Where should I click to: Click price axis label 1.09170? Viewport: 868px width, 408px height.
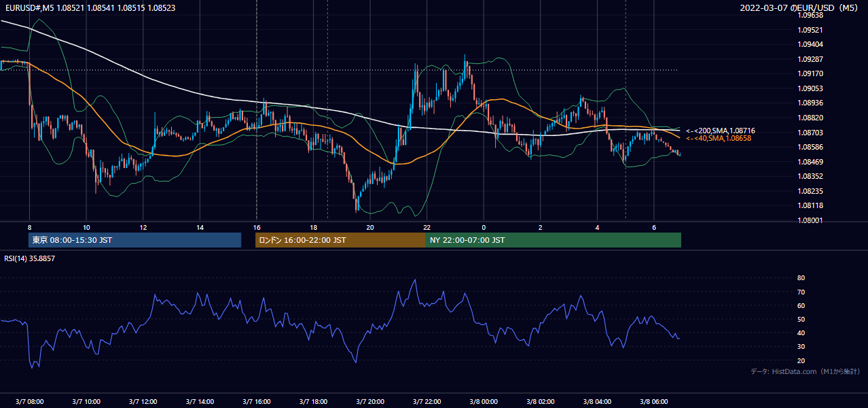click(811, 73)
